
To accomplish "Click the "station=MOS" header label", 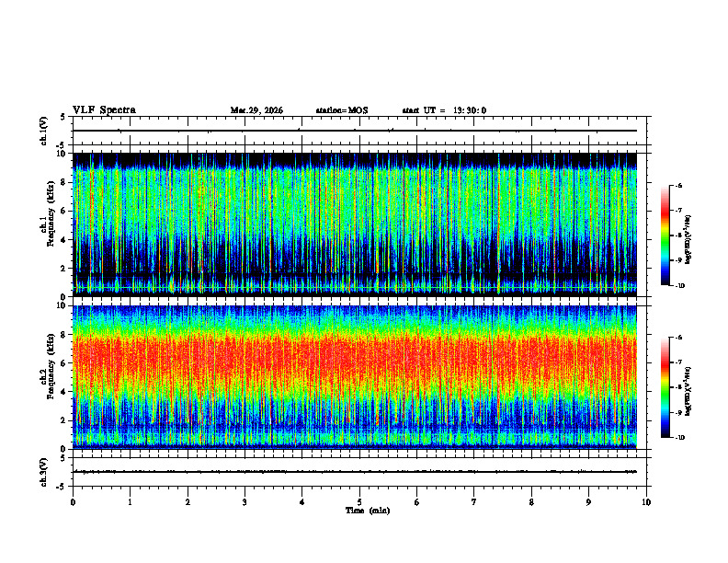I will point(342,110).
